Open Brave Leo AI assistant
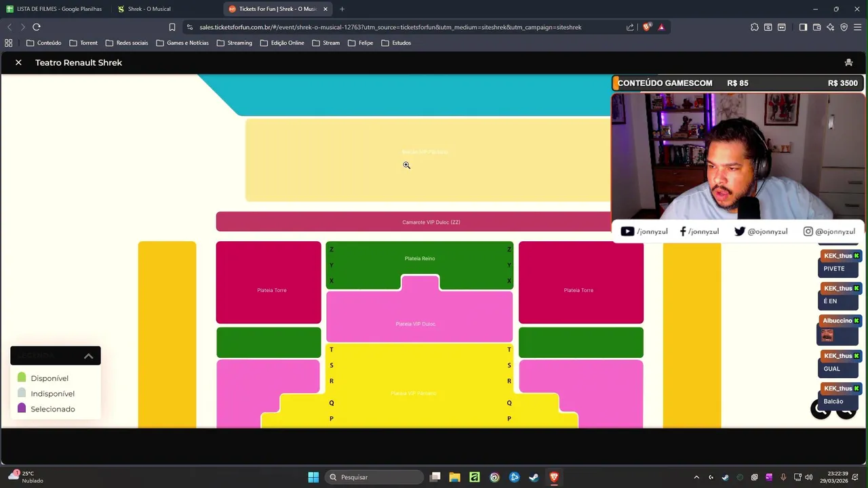Viewport: 868px width, 488px height. coord(830,27)
